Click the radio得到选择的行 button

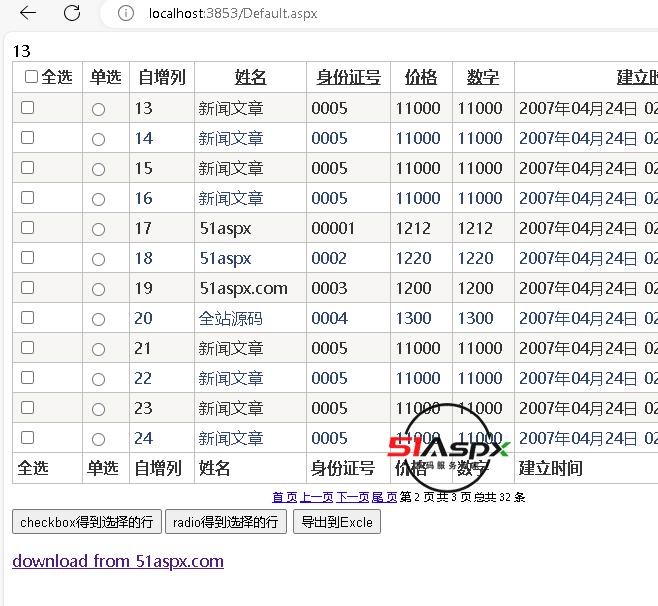coord(226,522)
